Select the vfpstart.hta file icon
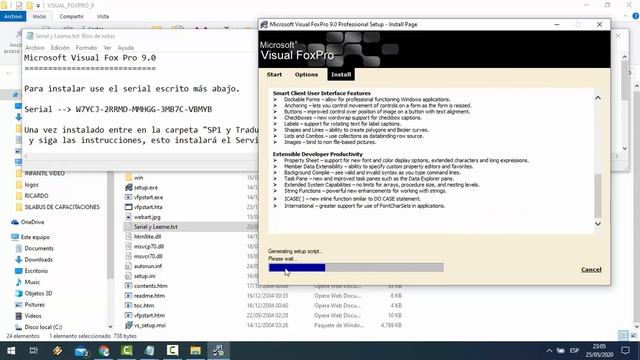The width and height of the screenshot is (640, 360). tap(129, 207)
